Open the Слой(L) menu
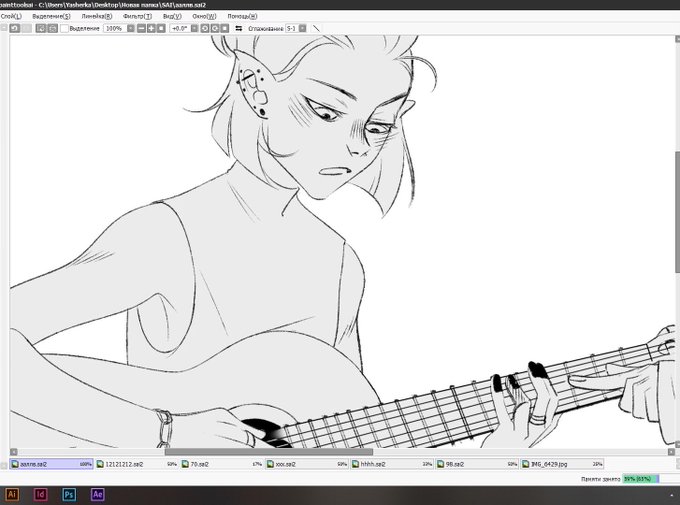The image size is (680, 505). click(x=11, y=16)
